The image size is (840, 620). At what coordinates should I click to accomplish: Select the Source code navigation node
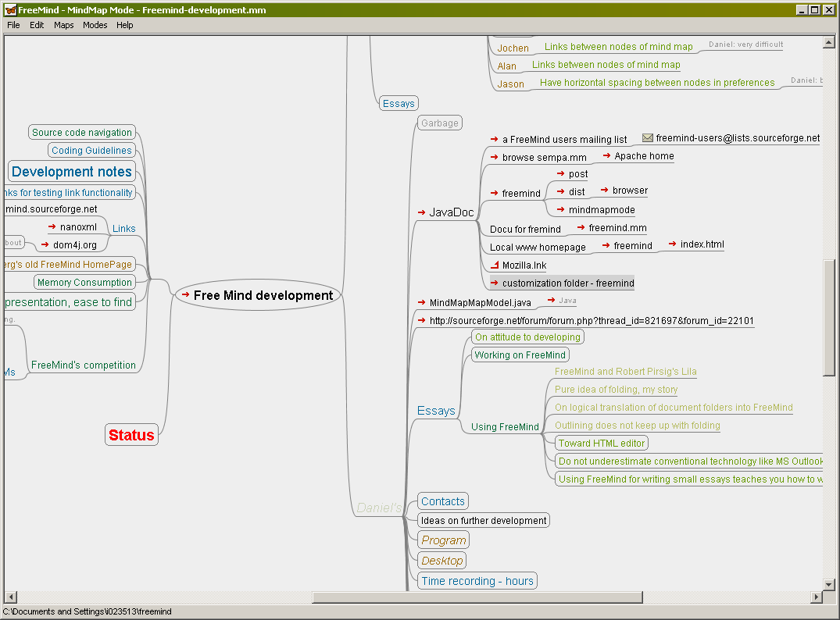pyautogui.click(x=81, y=132)
